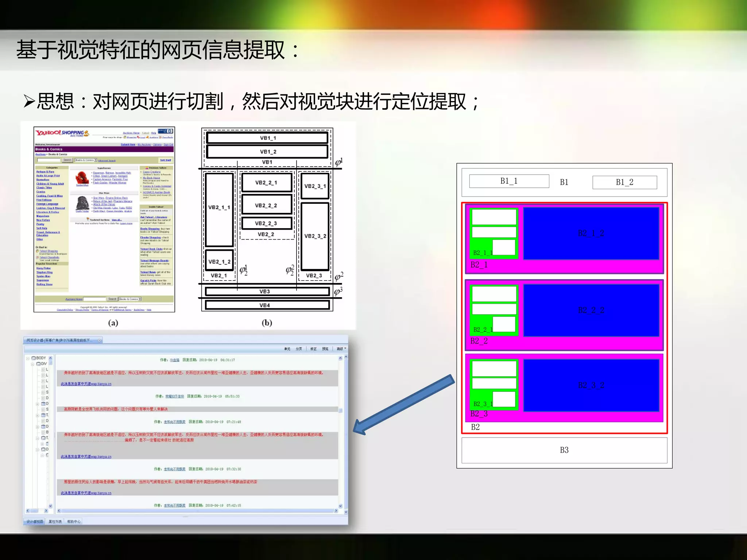The width and height of the screenshot is (747, 560).
Task: Click the 修正 toolbar button
Action: (x=313, y=349)
